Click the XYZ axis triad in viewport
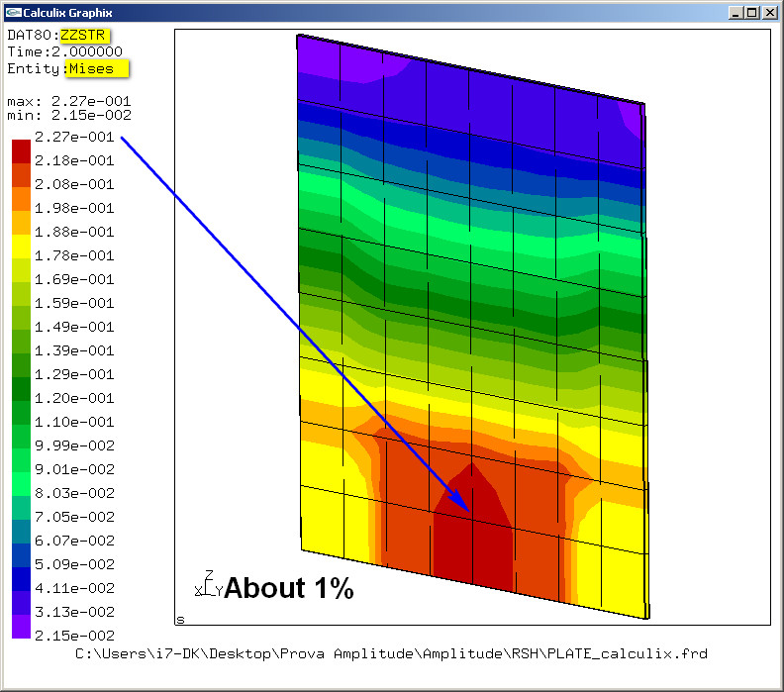 point(208,584)
